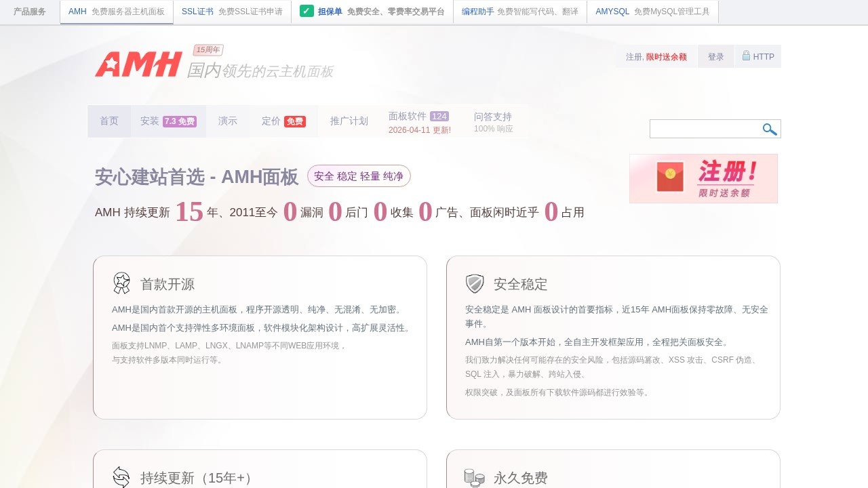
Task: Open the 首页 navigation tab
Action: point(109,121)
